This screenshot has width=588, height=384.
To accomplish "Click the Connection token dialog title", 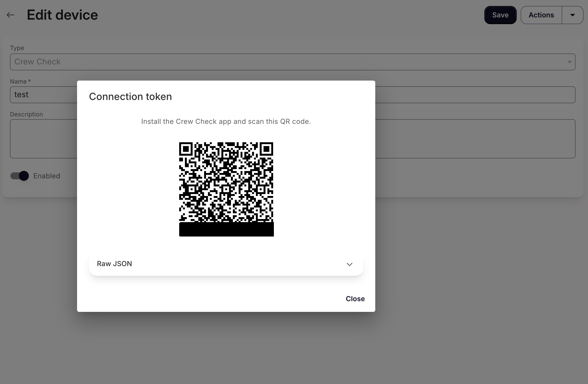I will coord(130,96).
